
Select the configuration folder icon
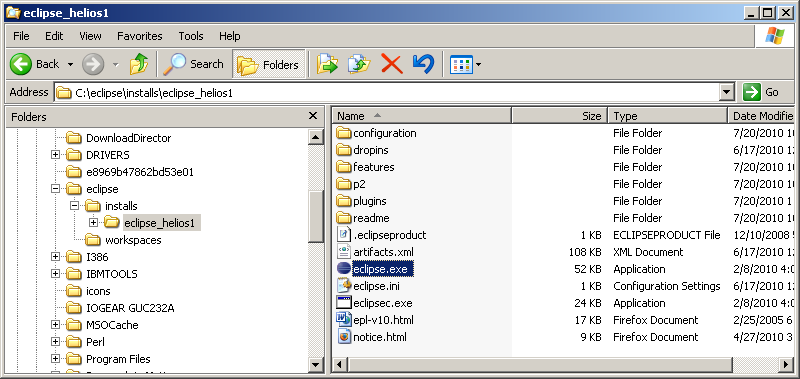coord(344,133)
